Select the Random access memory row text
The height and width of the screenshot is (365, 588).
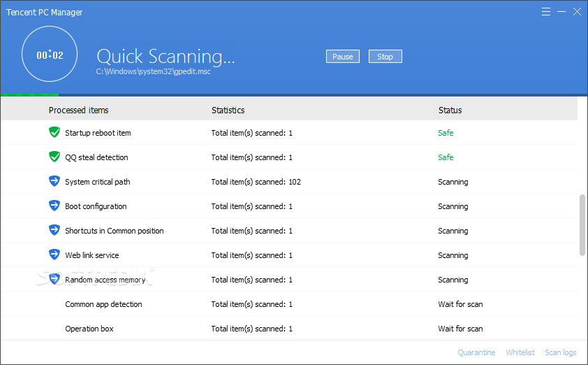coord(105,280)
